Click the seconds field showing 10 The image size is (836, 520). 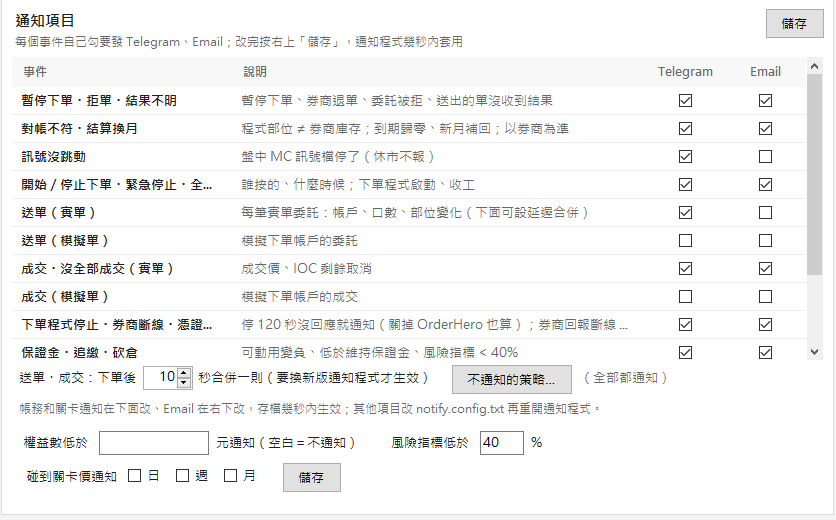161,377
